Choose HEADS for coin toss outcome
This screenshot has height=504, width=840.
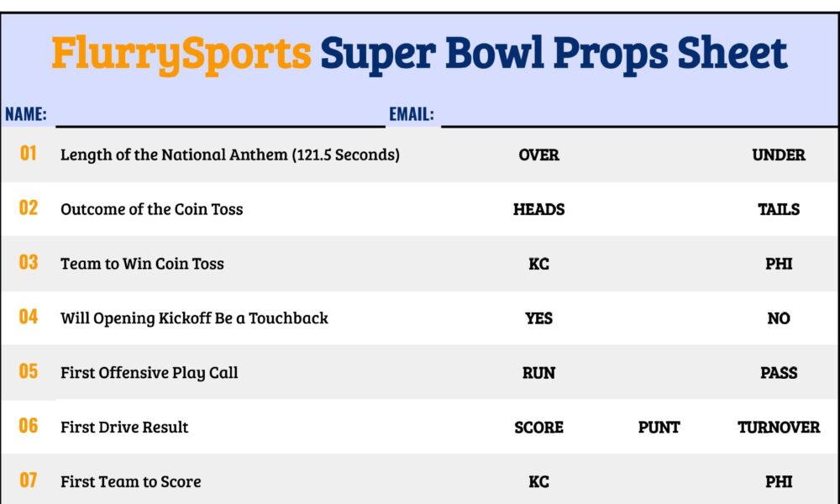[x=538, y=209]
